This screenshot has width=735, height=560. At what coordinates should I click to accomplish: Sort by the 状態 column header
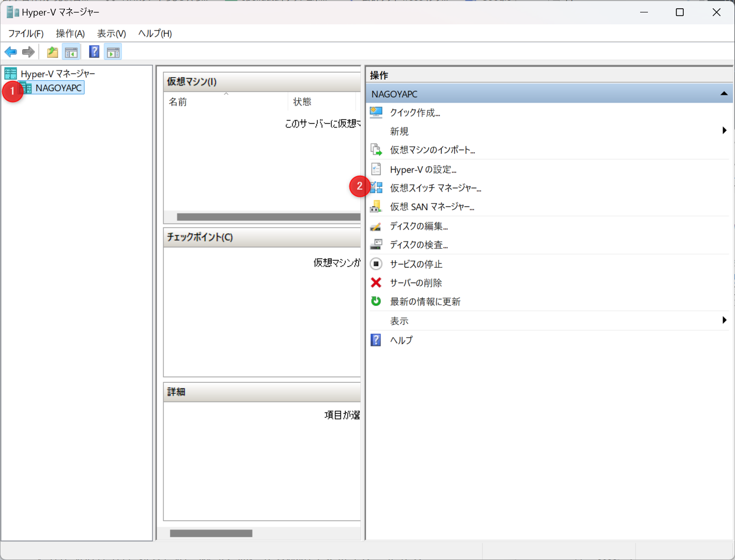[321, 102]
